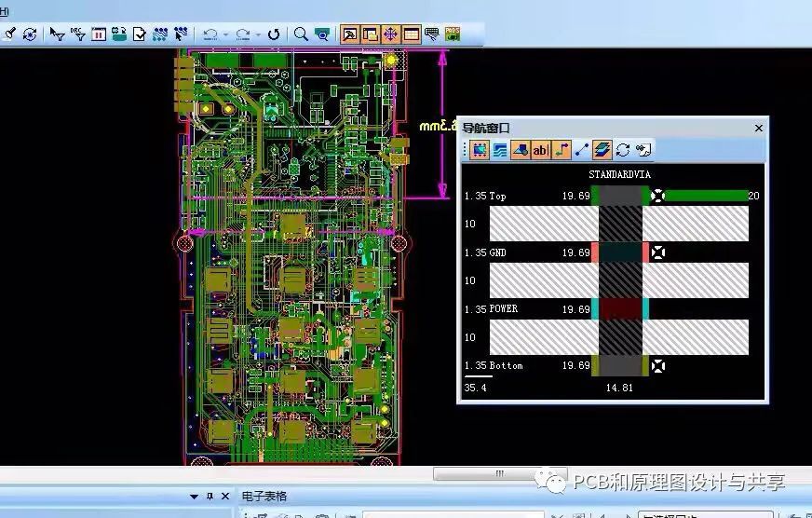Click the PADS Layout link icon
The image size is (812, 518).
[x=453, y=34]
